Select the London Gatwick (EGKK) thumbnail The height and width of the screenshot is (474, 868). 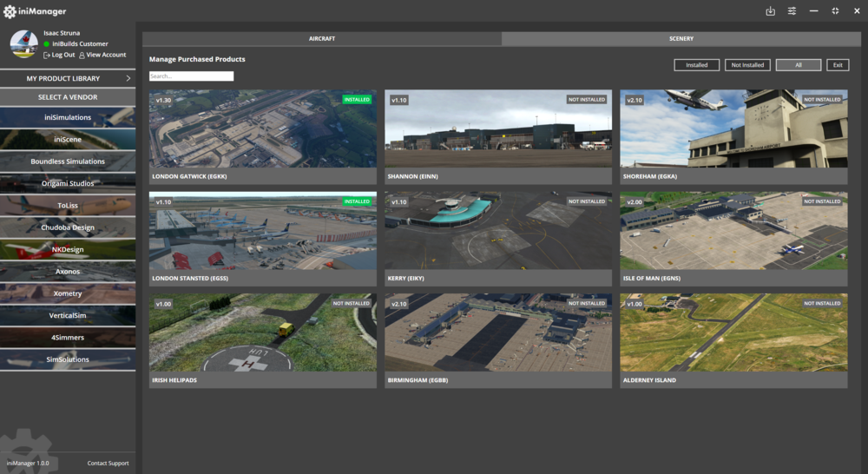262,129
